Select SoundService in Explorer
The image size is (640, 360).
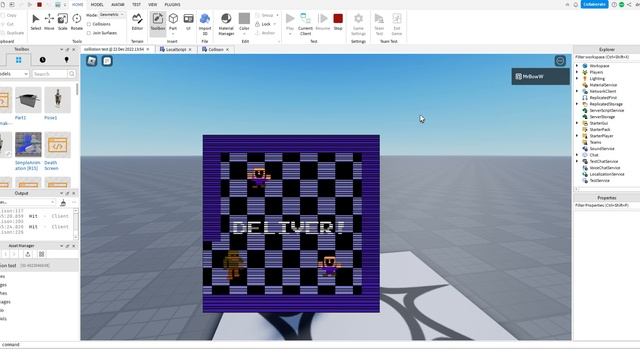point(602,149)
